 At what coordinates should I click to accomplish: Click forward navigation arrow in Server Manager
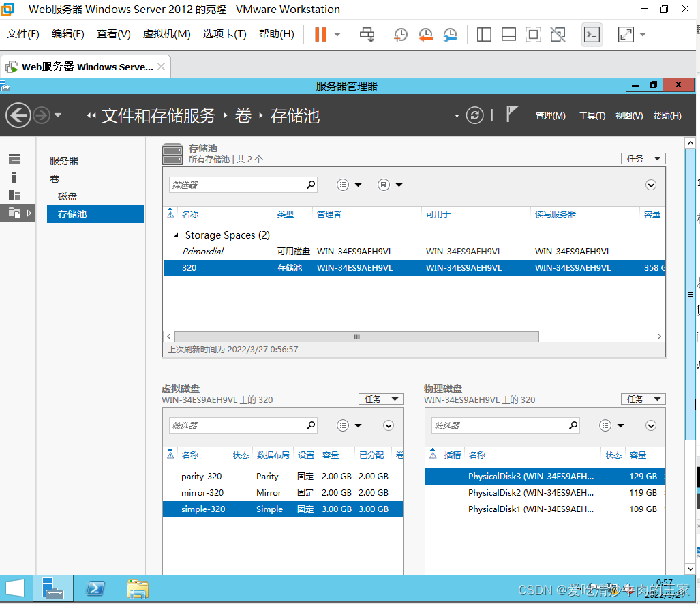tap(42, 116)
